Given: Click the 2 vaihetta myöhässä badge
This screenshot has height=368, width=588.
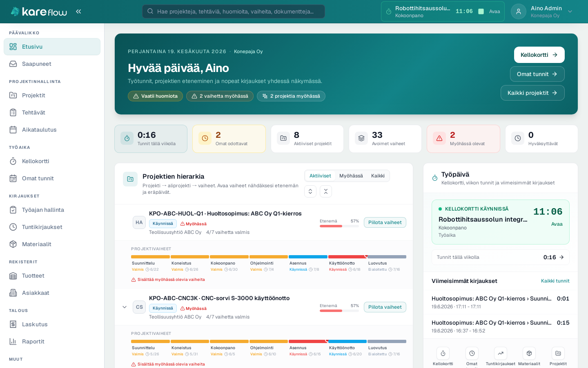Looking at the screenshot, I should 220,96.
